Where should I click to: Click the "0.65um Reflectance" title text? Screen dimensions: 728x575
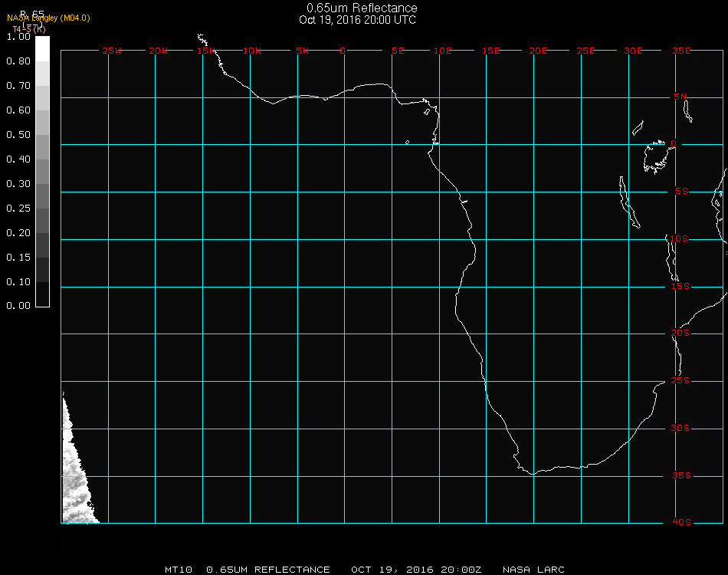pos(362,8)
